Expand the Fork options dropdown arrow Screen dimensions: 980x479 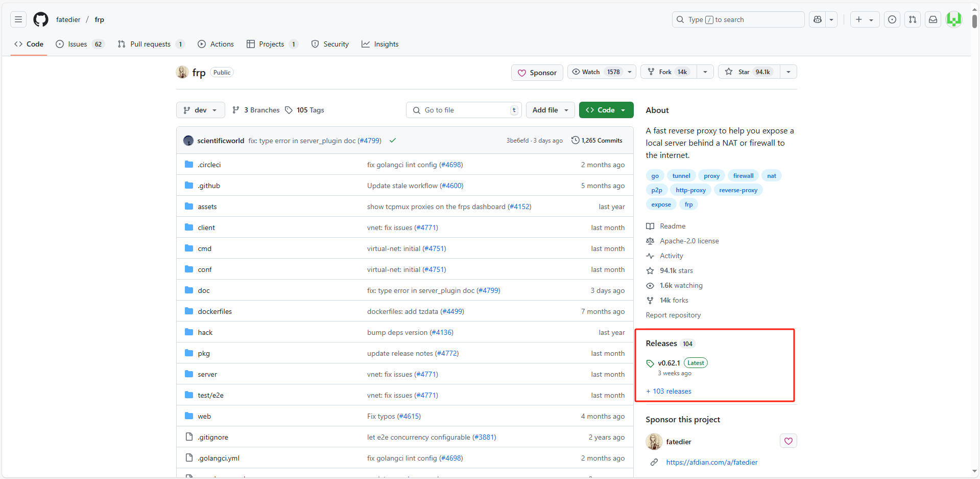705,72
